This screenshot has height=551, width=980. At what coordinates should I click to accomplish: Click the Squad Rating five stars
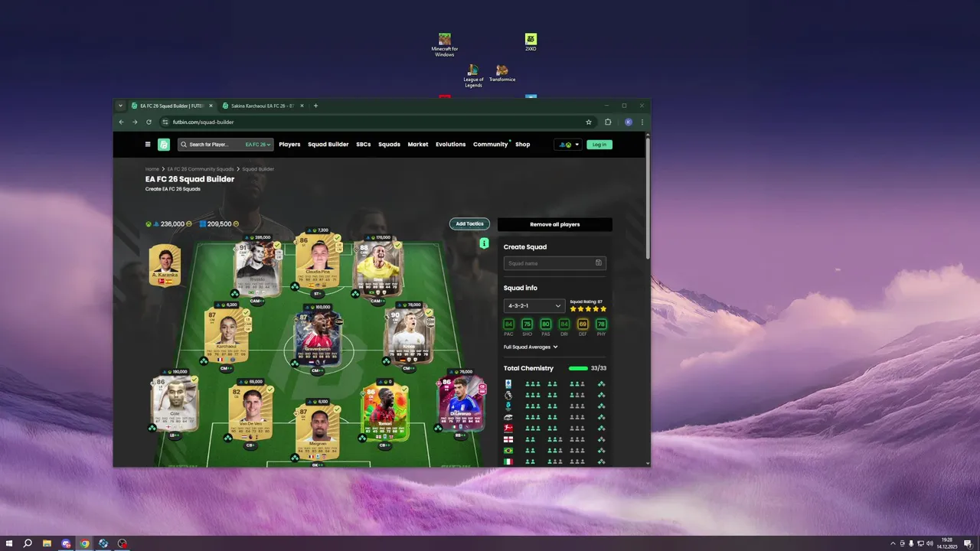[589, 309]
